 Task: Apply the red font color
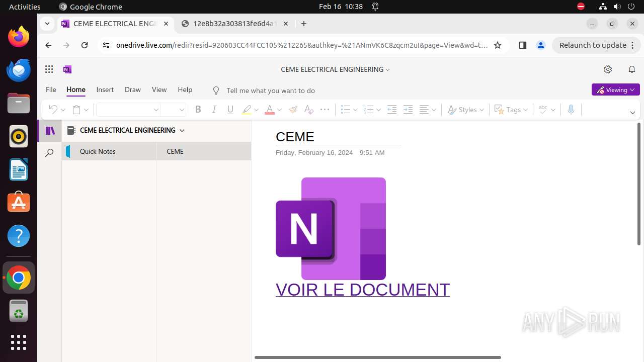270,110
